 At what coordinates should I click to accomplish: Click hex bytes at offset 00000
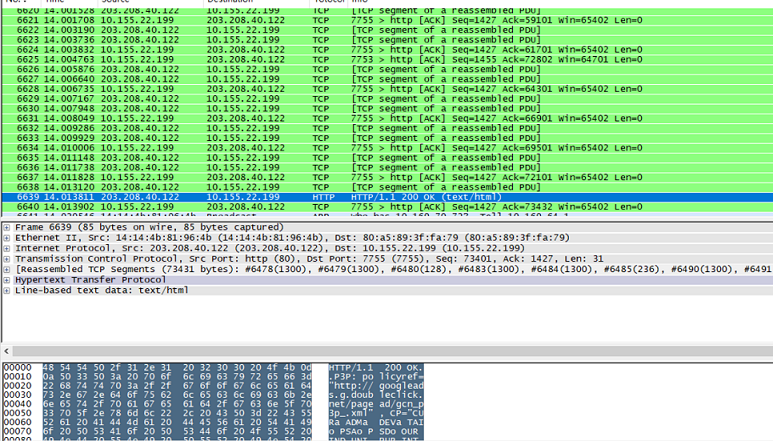[x=177, y=368]
